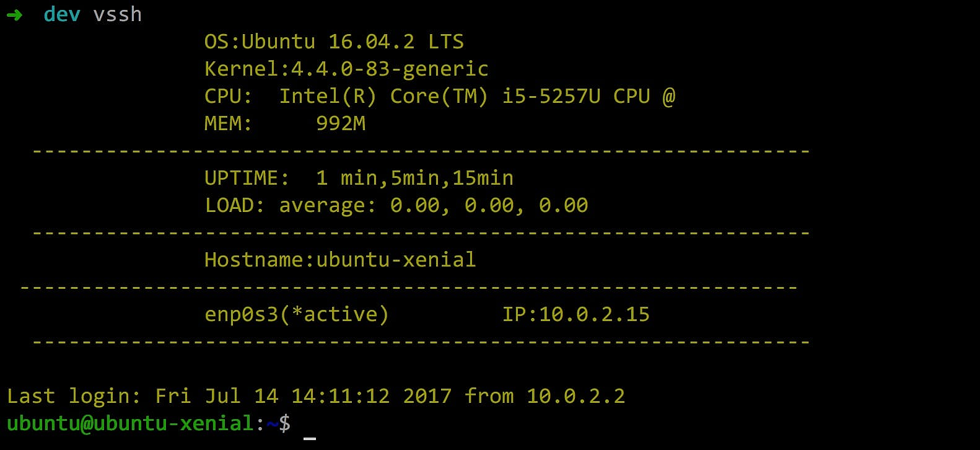Click the "@" symbol after CPU
Screen dimensions: 980x450
668,96
